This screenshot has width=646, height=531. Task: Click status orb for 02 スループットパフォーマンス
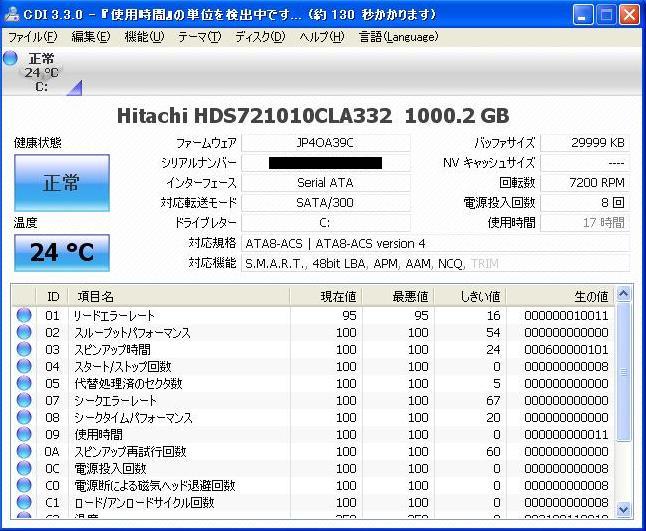(x=24, y=332)
